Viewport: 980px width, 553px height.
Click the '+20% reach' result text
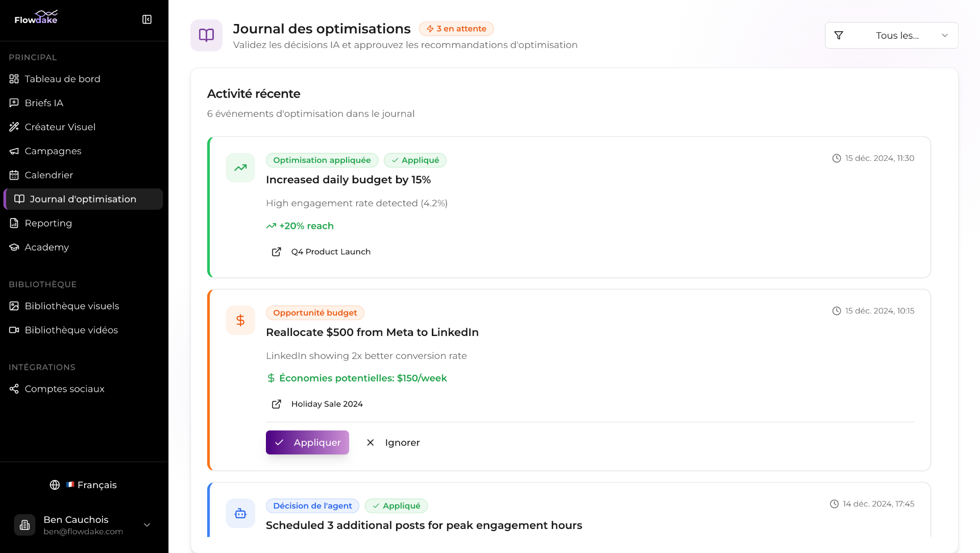[x=306, y=226]
